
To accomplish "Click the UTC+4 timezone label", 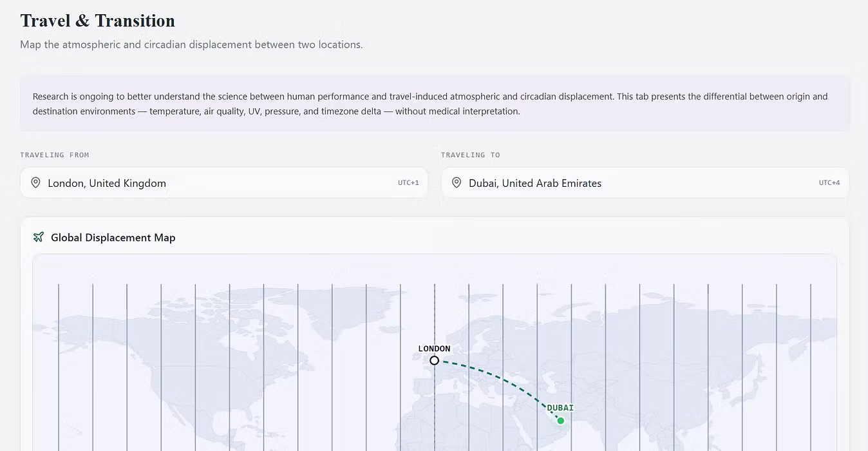I will pyautogui.click(x=829, y=183).
